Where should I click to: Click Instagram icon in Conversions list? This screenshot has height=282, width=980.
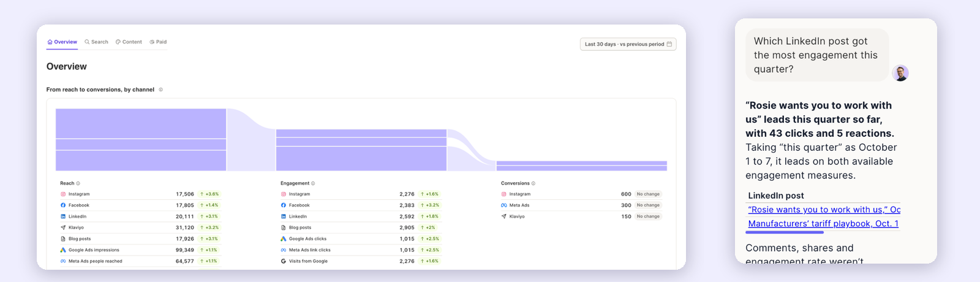coord(504,194)
